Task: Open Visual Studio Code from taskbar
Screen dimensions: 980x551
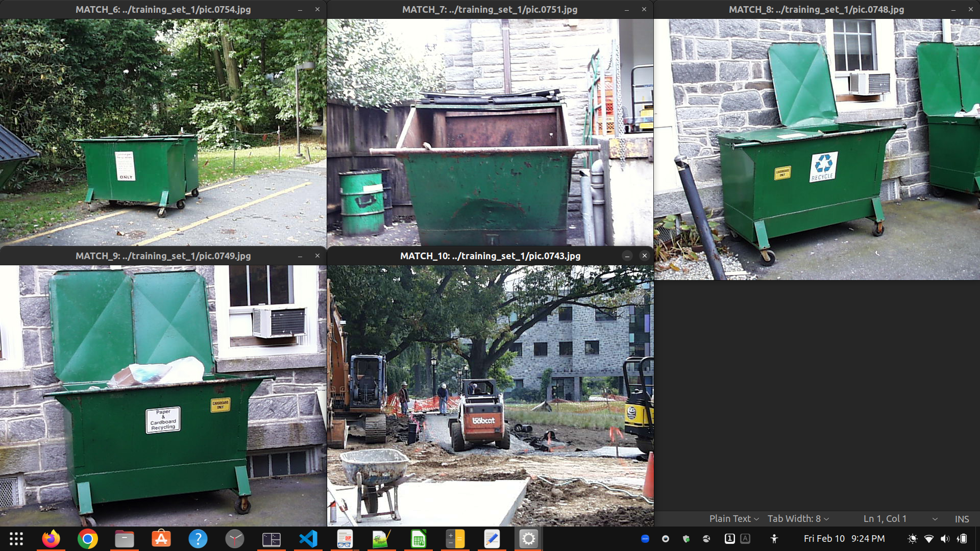Action: [x=308, y=539]
